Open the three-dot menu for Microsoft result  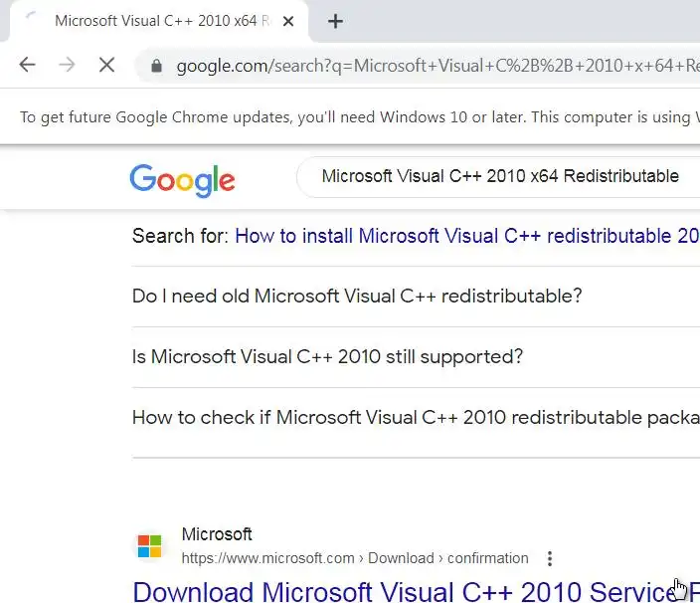click(550, 558)
